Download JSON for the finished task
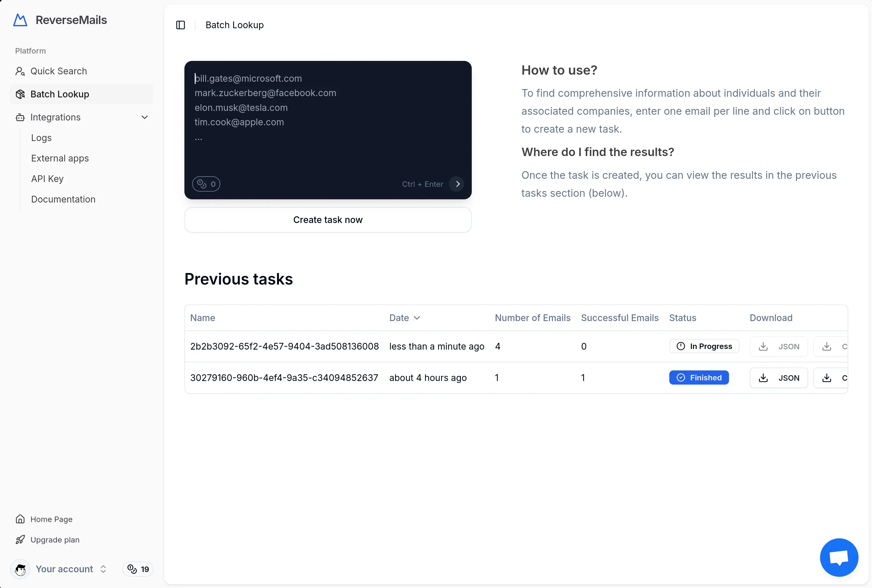 tap(778, 377)
